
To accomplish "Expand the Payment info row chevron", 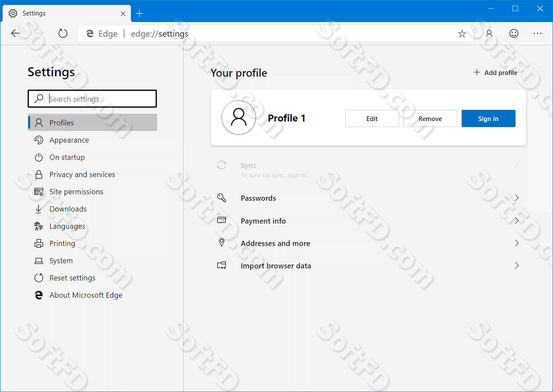I will click(x=517, y=221).
